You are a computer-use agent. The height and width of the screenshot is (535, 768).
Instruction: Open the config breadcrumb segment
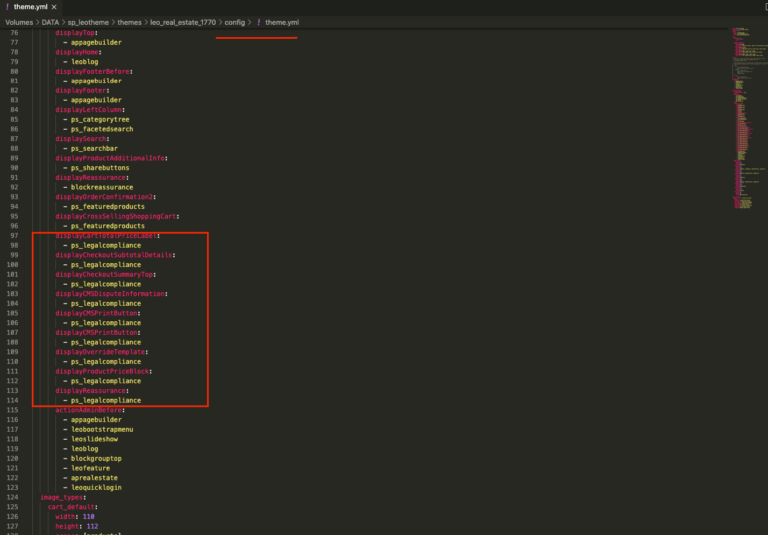pos(235,23)
